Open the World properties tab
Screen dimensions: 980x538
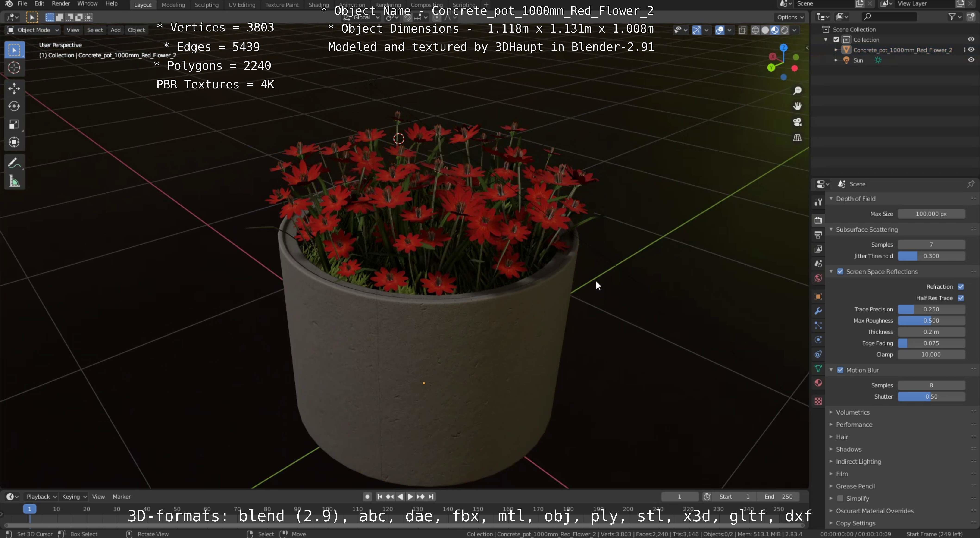click(x=818, y=278)
